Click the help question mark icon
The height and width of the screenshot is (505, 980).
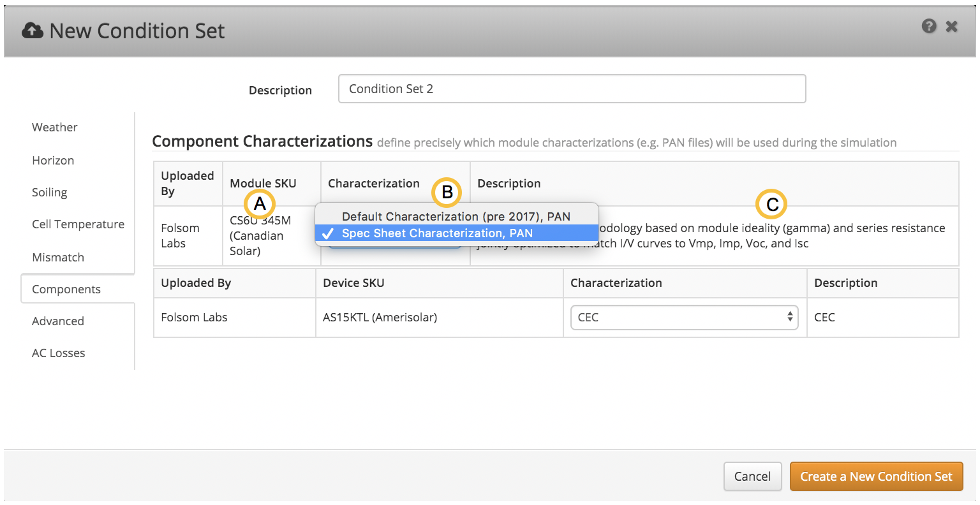[x=929, y=26]
